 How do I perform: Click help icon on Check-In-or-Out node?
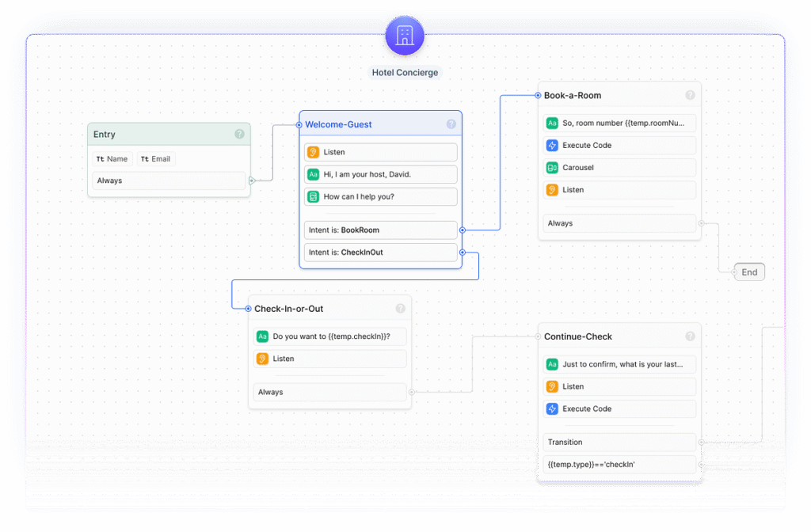pos(400,309)
